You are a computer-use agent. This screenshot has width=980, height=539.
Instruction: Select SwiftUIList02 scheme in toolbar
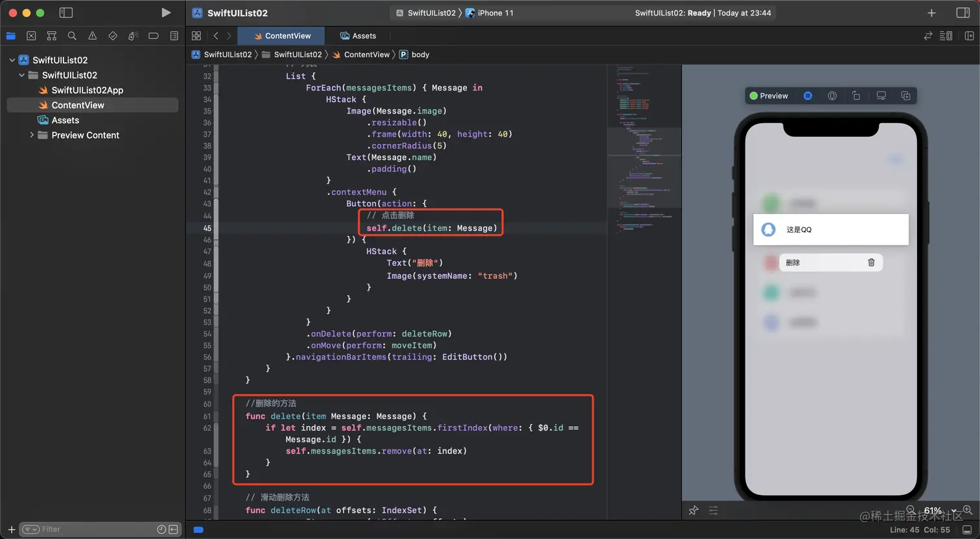[426, 13]
